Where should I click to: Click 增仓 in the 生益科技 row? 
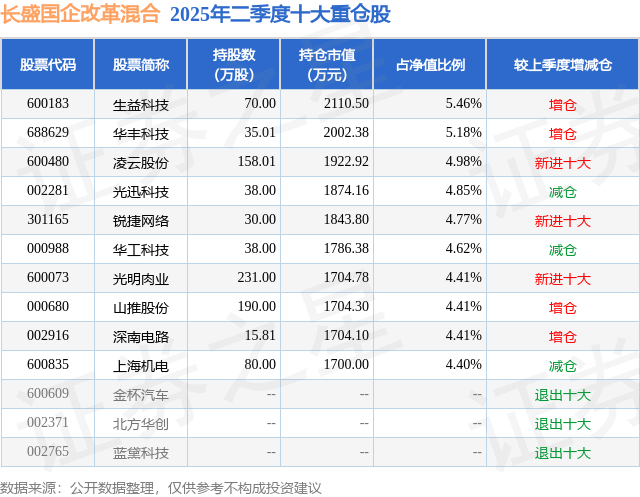pos(563,105)
